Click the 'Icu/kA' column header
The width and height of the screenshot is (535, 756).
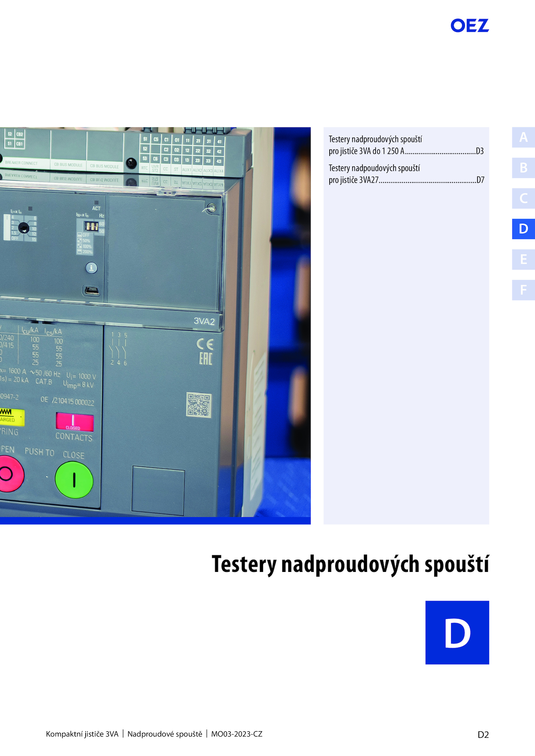30,330
